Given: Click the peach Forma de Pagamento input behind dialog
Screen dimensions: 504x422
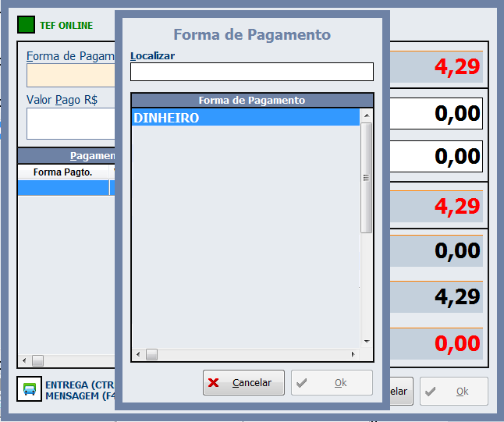Looking at the screenshot, I should click(x=70, y=76).
